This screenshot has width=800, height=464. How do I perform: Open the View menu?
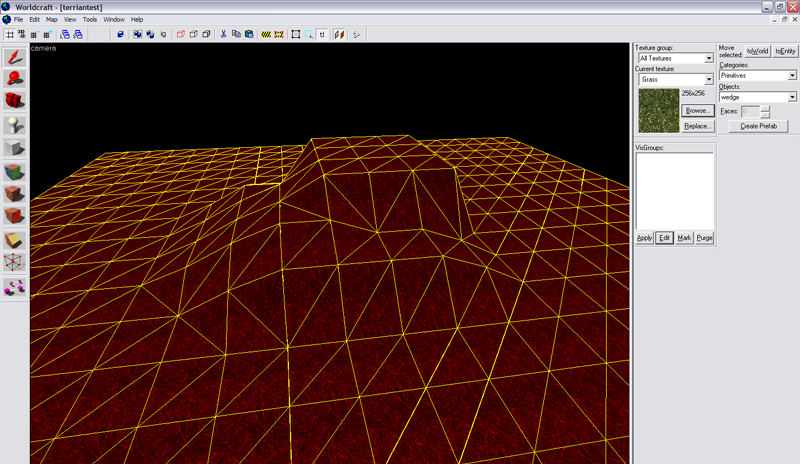70,19
